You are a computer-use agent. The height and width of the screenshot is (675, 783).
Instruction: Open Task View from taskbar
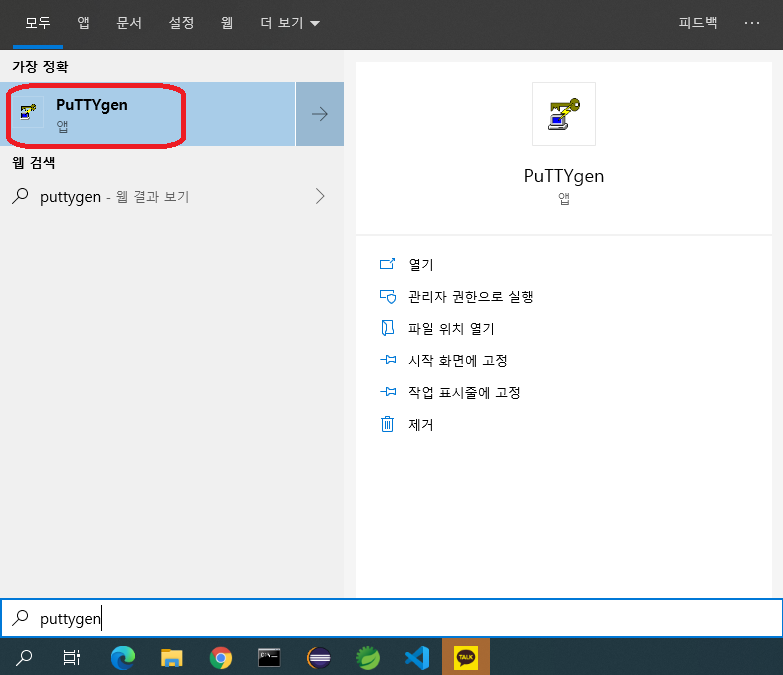coord(72,658)
